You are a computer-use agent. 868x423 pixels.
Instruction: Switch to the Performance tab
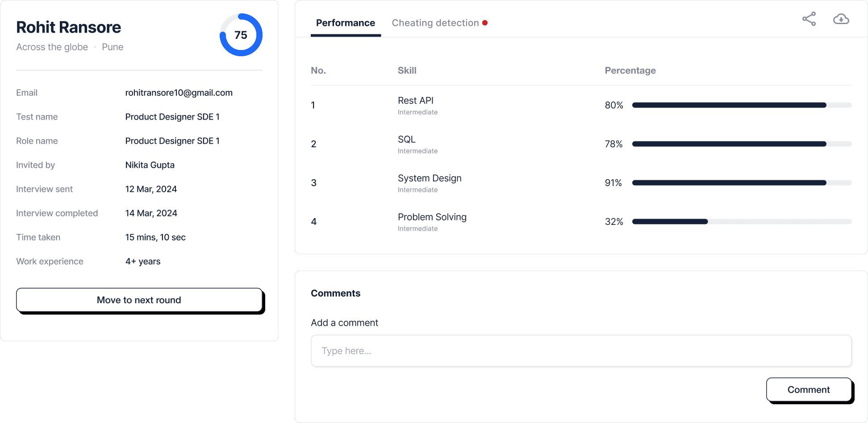[345, 23]
